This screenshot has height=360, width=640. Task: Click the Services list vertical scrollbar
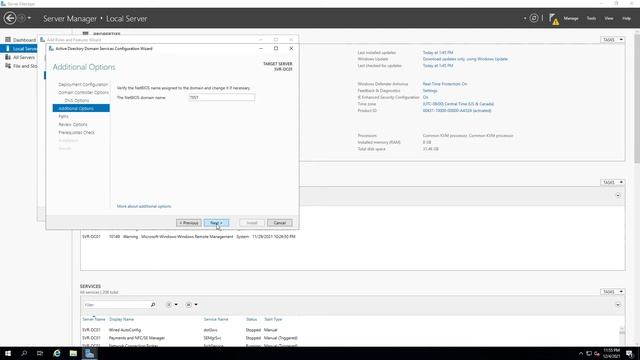pyautogui.click(x=622, y=336)
